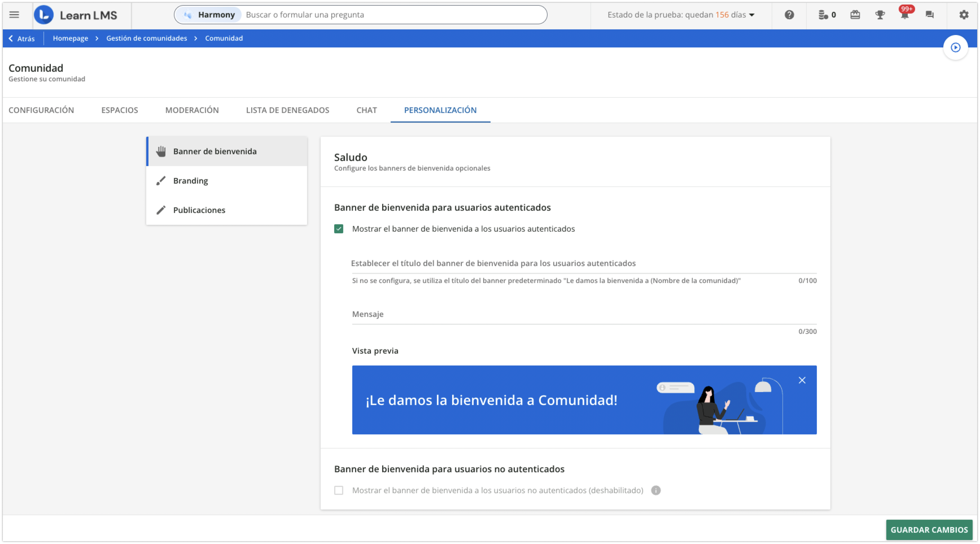The image size is (980, 544).
Task: Open the Gestión de comunidades breadcrumb
Action: (x=146, y=38)
